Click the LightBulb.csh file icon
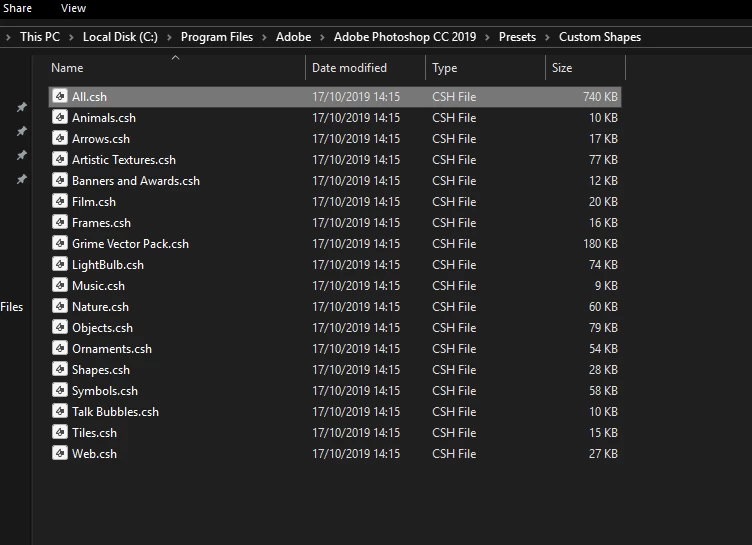The width and height of the screenshot is (752, 545). [x=60, y=264]
